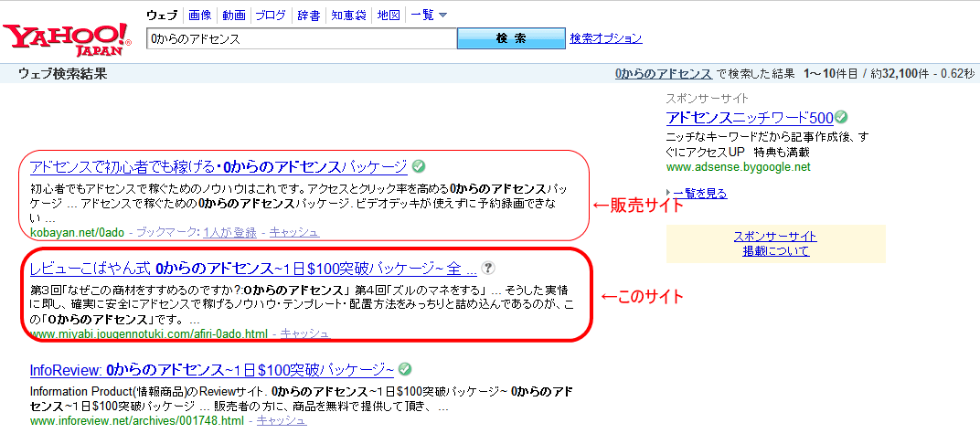Open the アドセンスで初心者でも稼げる result title
The image size is (980, 444).
[x=218, y=167]
